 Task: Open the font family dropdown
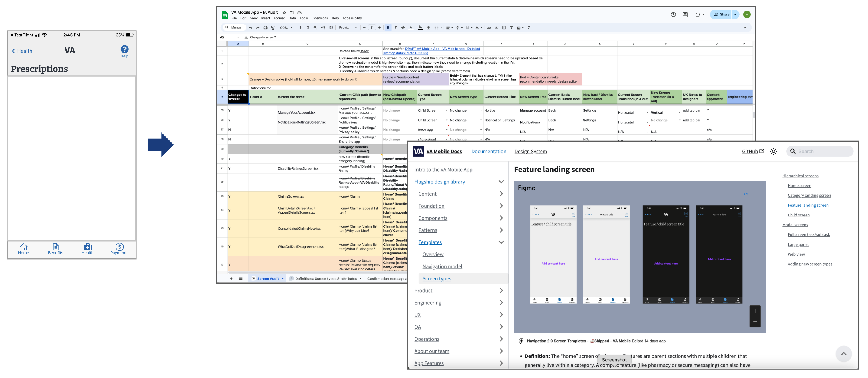348,28
